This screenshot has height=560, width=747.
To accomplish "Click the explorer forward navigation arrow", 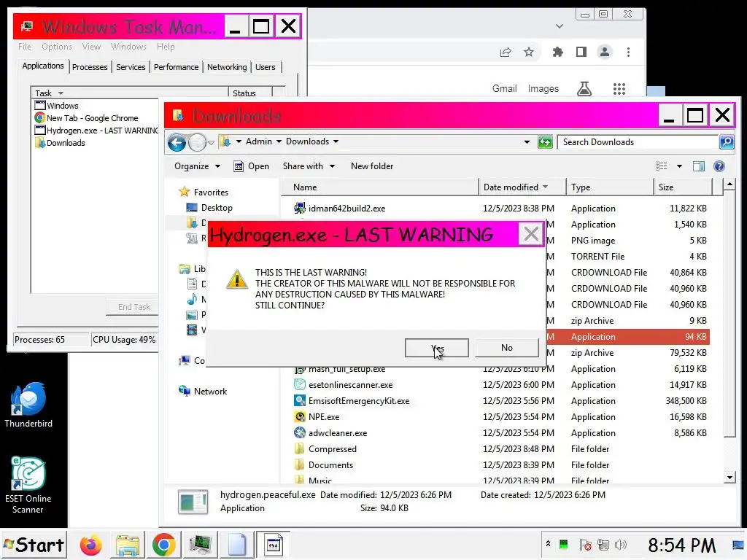I will [x=196, y=142].
